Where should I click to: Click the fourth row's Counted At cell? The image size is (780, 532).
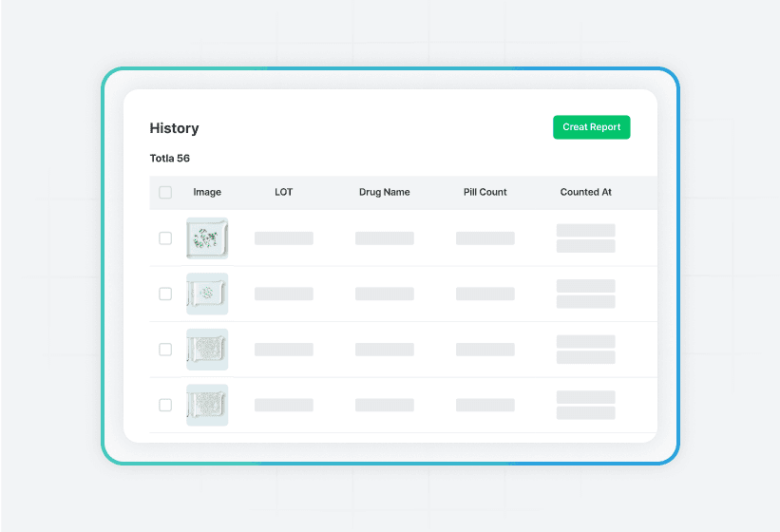point(586,405)
